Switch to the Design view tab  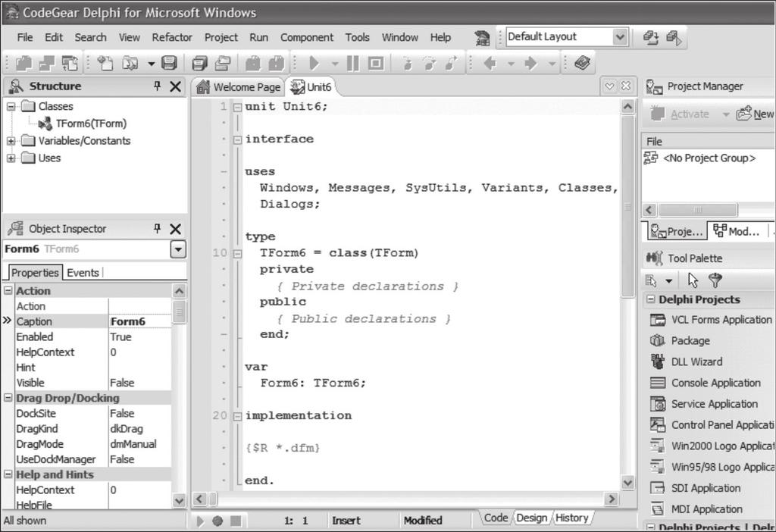531,518
